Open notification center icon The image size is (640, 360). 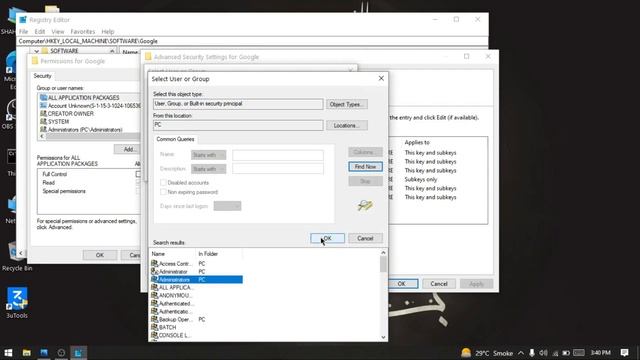point(624,353)
